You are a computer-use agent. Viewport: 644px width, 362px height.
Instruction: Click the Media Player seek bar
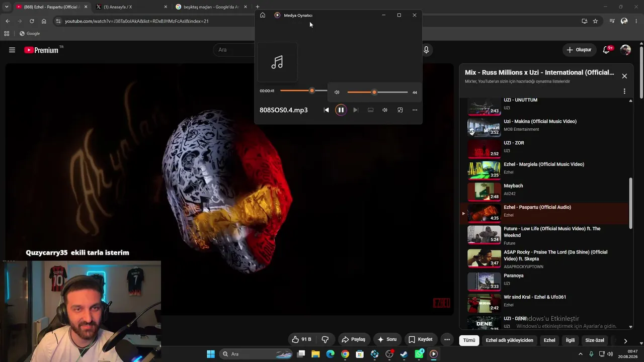303,90
